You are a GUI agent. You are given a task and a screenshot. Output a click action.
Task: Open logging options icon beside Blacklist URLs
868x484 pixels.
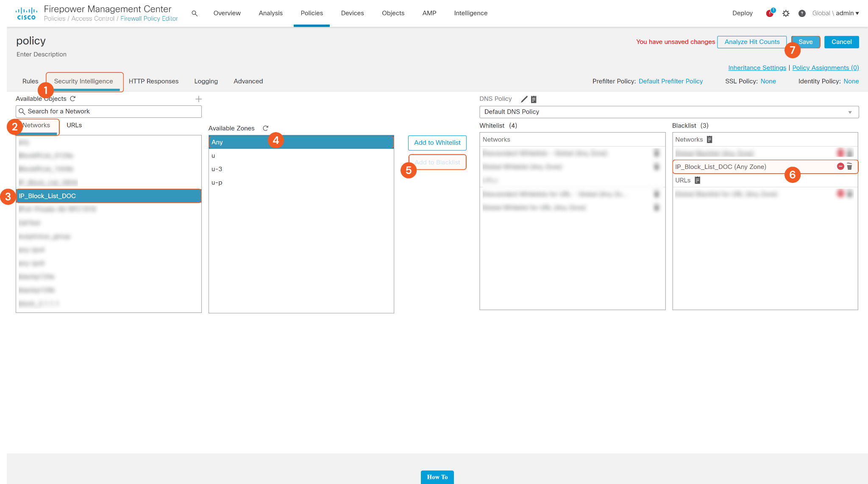[x=698, y=180]
